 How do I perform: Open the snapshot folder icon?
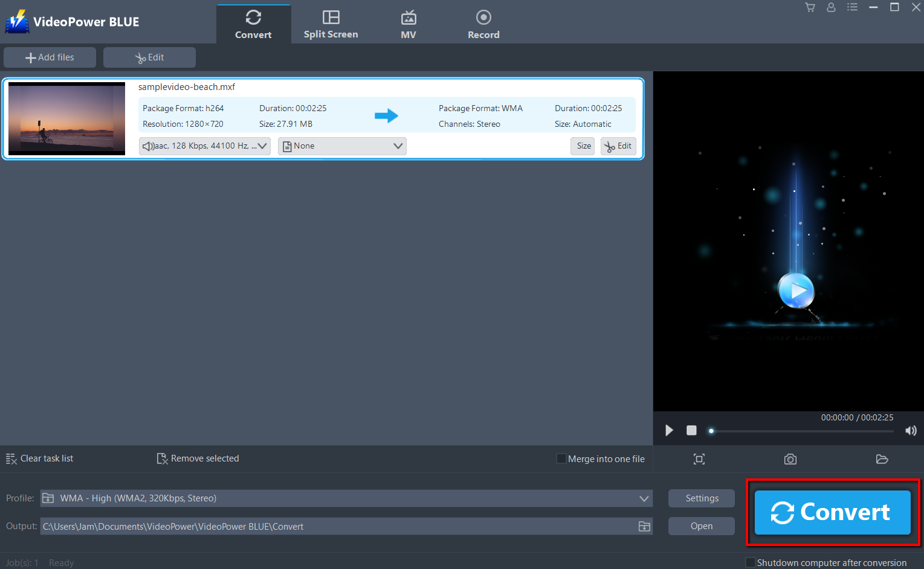click(x=882, y=459)
